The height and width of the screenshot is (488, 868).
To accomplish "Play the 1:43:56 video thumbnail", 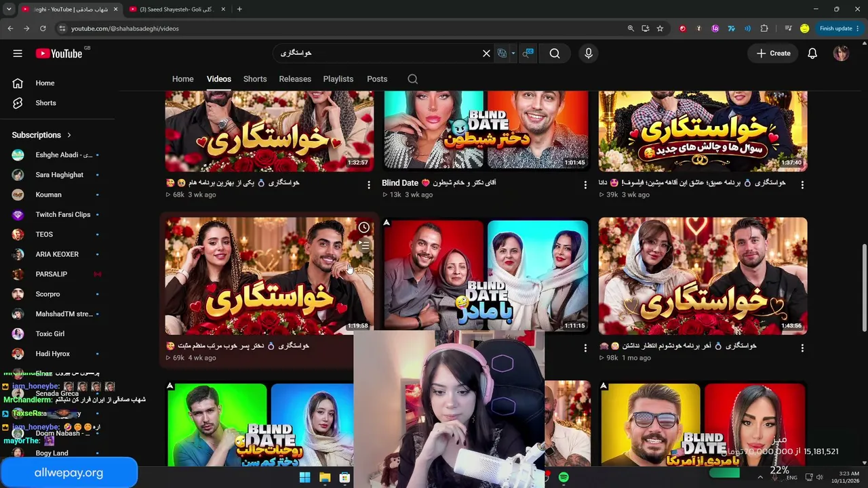I will [x=703, y=276].
